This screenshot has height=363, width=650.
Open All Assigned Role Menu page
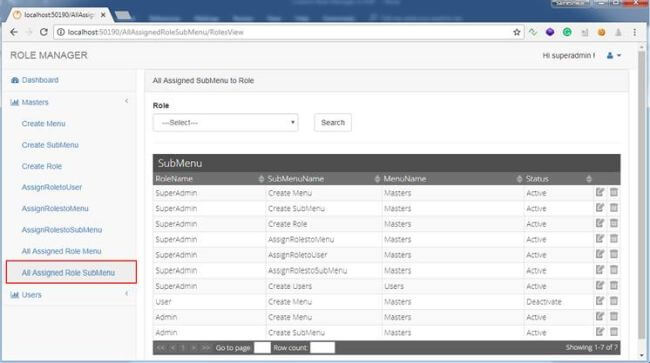click(x=61, y=251)
